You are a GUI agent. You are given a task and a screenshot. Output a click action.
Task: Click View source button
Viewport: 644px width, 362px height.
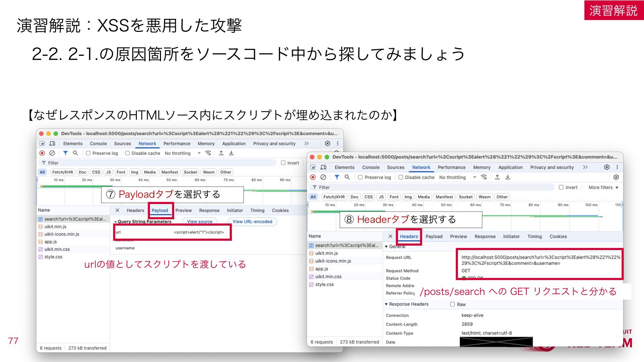[x=200, y=222]
